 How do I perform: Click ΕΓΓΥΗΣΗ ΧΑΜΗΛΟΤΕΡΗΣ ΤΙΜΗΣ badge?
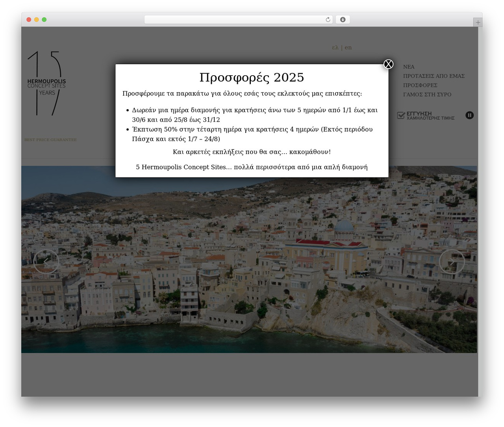tap(426, 115)
